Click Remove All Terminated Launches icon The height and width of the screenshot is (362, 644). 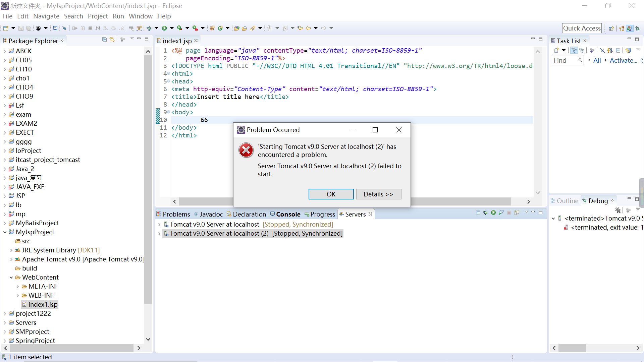[618, 210]
